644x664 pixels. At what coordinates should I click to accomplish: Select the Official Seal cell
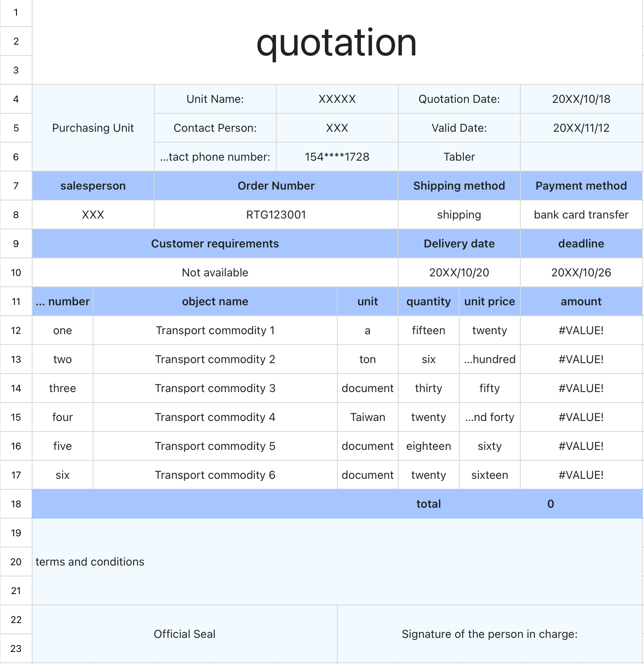point(185,634)
